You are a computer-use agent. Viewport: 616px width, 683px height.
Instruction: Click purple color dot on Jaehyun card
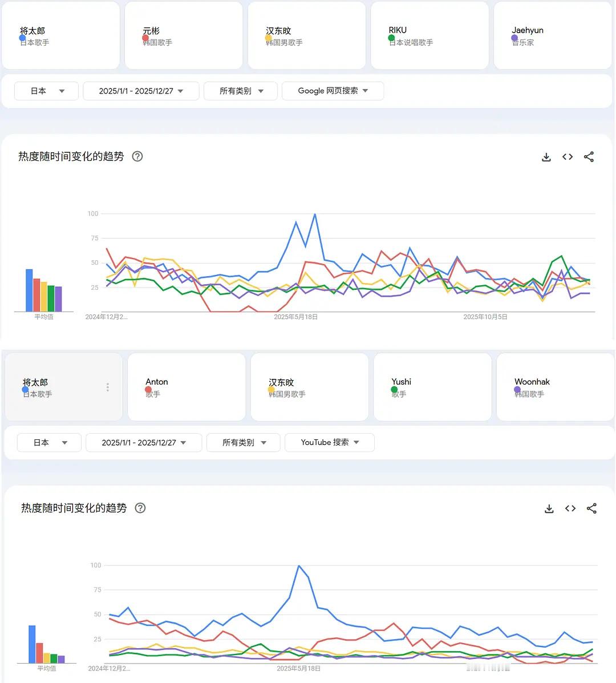(x=514, y=38)
